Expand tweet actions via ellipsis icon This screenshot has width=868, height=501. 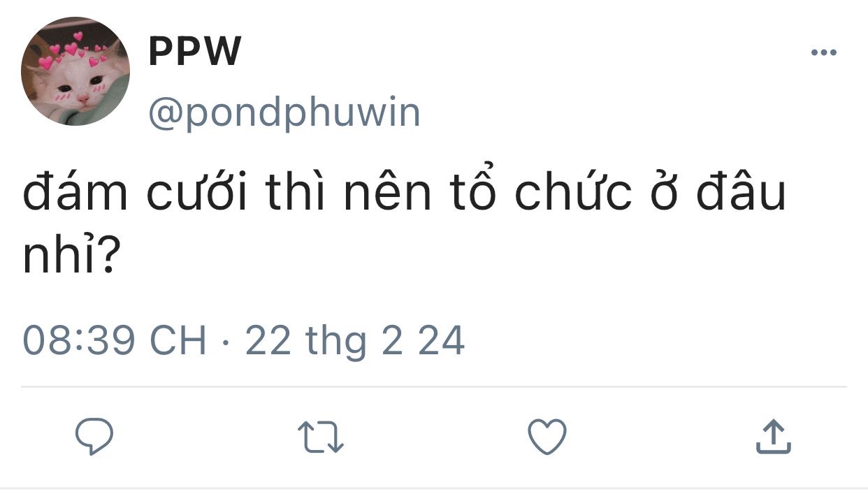[x=823, y=52]
